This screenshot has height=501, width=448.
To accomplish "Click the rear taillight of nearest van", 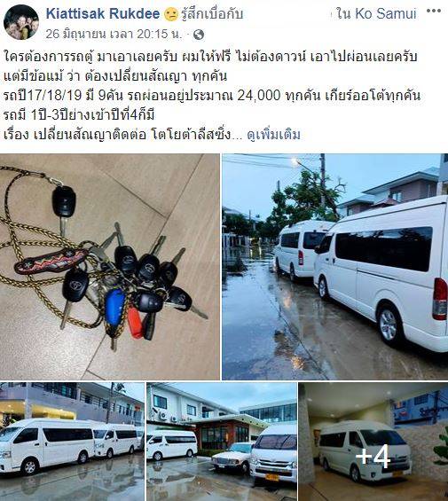I will point(440,299).
